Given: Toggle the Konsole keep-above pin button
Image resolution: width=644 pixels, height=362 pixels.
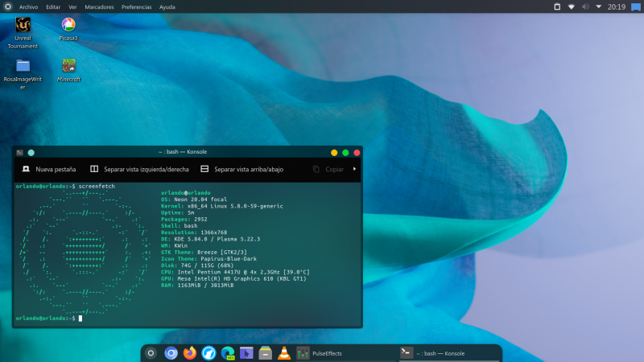Looking at the screenshot, I should point(31,152).
